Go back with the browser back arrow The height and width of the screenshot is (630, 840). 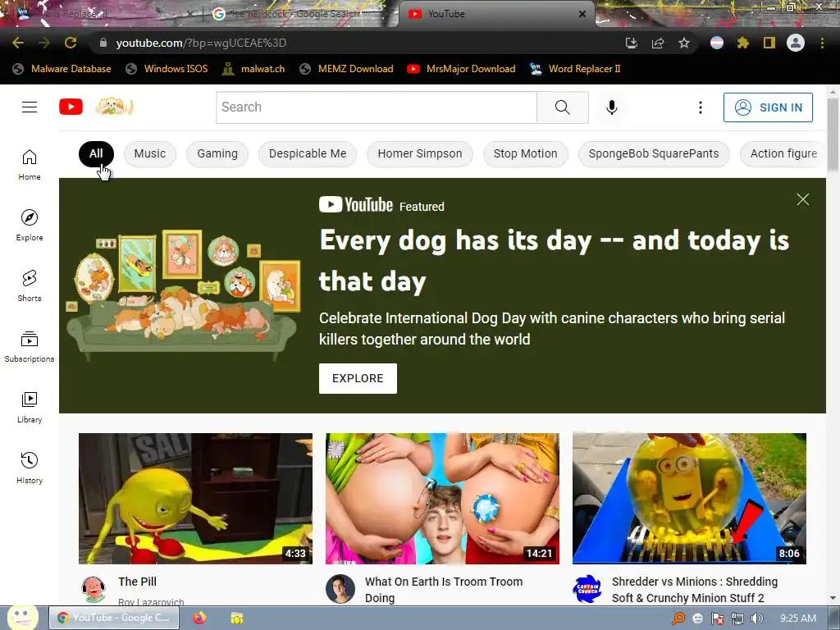[18, 43]
